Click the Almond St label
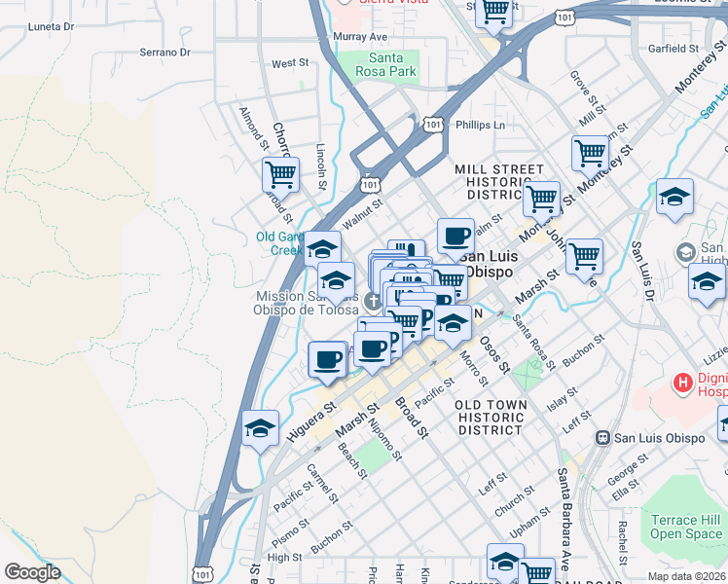Image resolution: width=728 pixels, height=584 pixels. (x=254, y=128)
